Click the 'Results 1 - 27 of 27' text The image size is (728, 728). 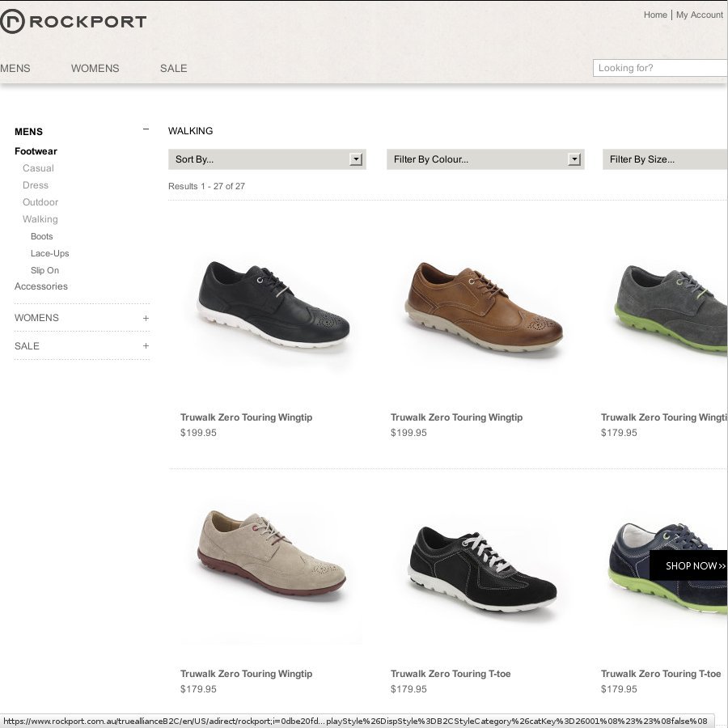tap(206, 186)
